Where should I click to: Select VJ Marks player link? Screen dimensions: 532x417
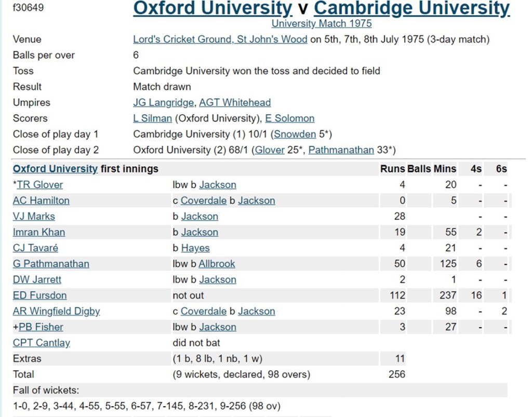pyautogui.click(x=34, y=217)
